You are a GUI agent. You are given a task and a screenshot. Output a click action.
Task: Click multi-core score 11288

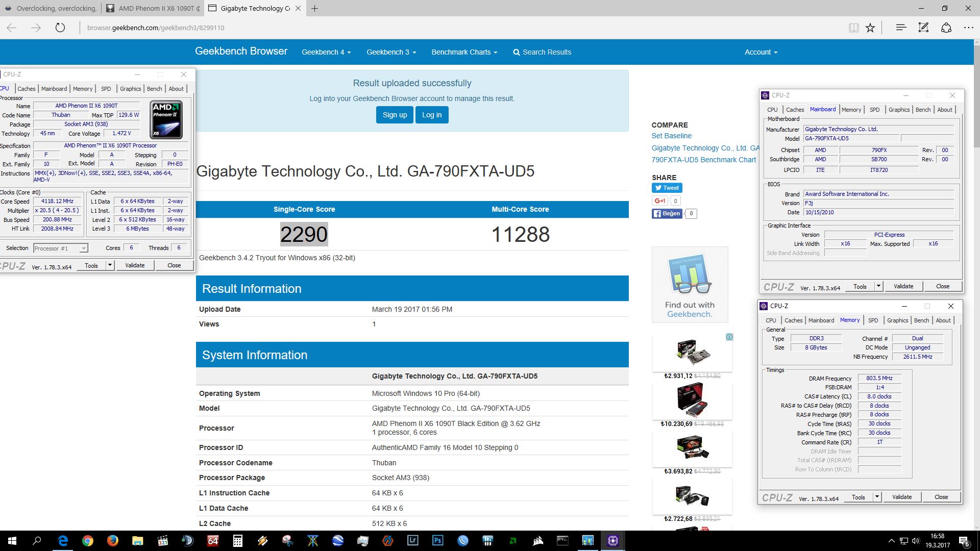click(x=520, y=234)
